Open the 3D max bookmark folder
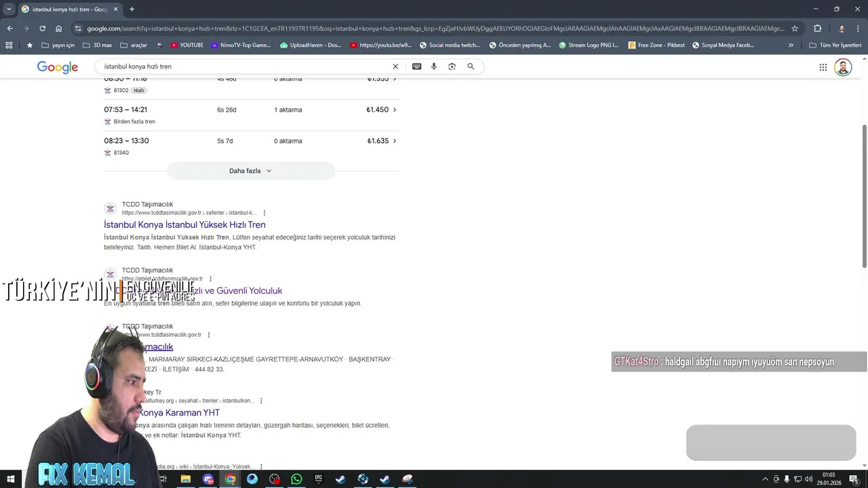This screenshot has width=868, height=488. coord(97,45)
